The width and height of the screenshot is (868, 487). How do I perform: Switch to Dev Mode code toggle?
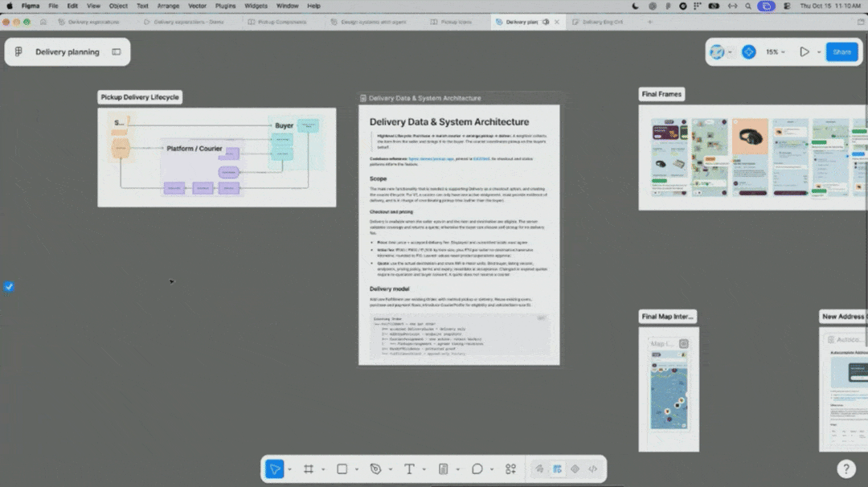tap(593, 469)
